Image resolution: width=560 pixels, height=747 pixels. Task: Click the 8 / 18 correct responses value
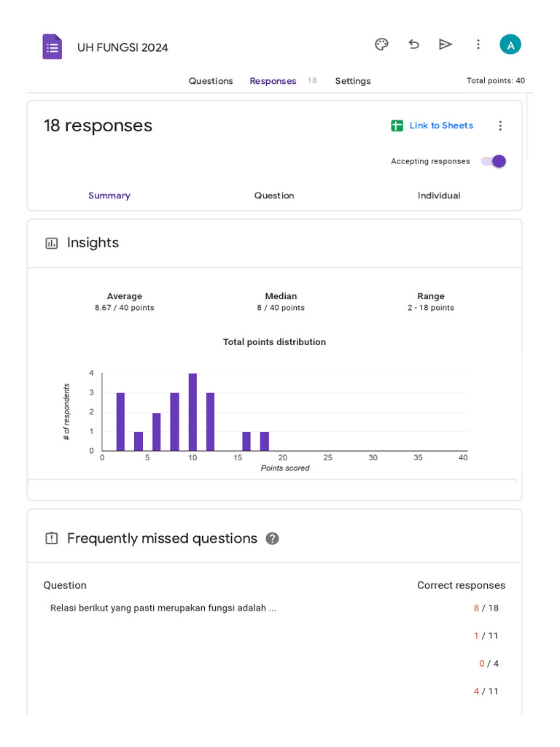point(486,608)
